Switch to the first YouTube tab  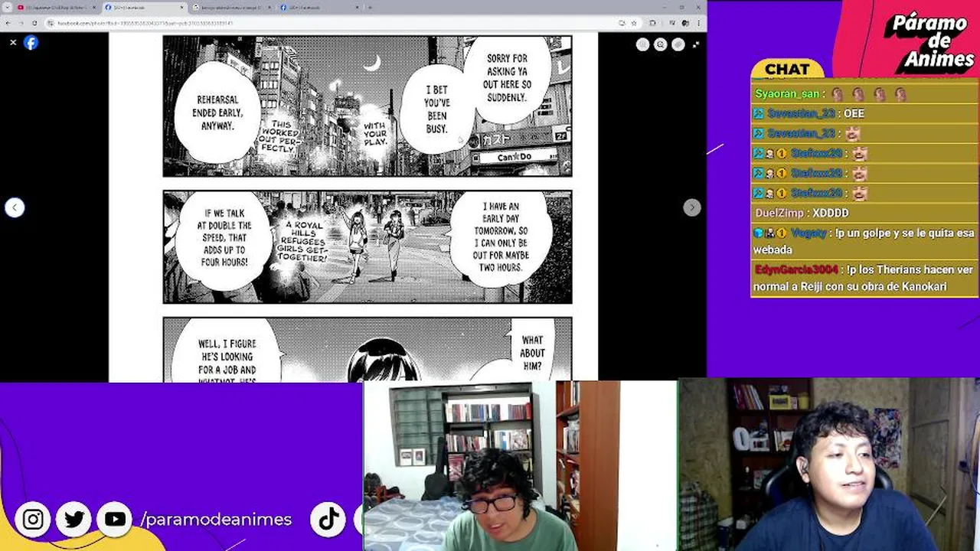tap(57, 7)
